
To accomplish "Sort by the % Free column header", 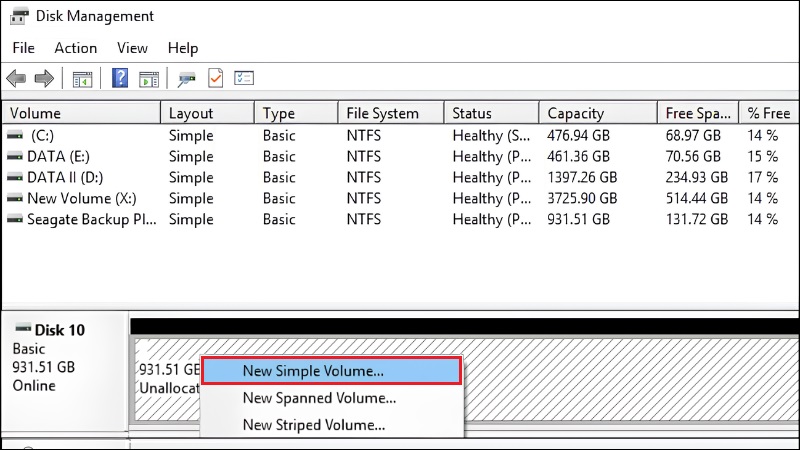I will click(x=769, y=113).
